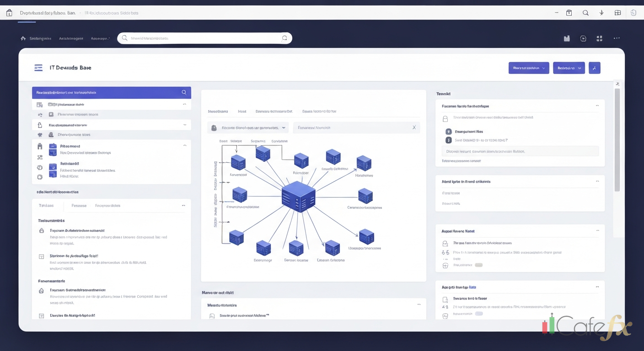Click the download arrow icon in top bar
644x351 pixels.
[x=602, y=13]
